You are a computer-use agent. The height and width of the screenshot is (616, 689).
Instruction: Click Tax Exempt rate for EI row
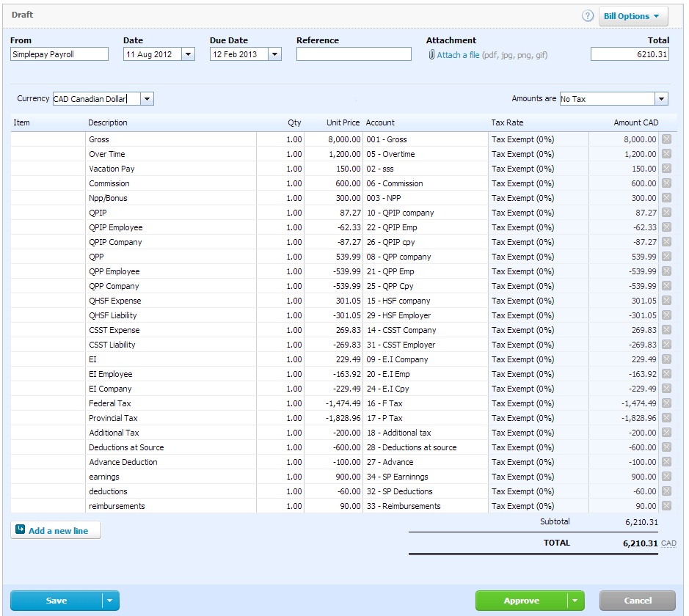click(x=539, y=359)
